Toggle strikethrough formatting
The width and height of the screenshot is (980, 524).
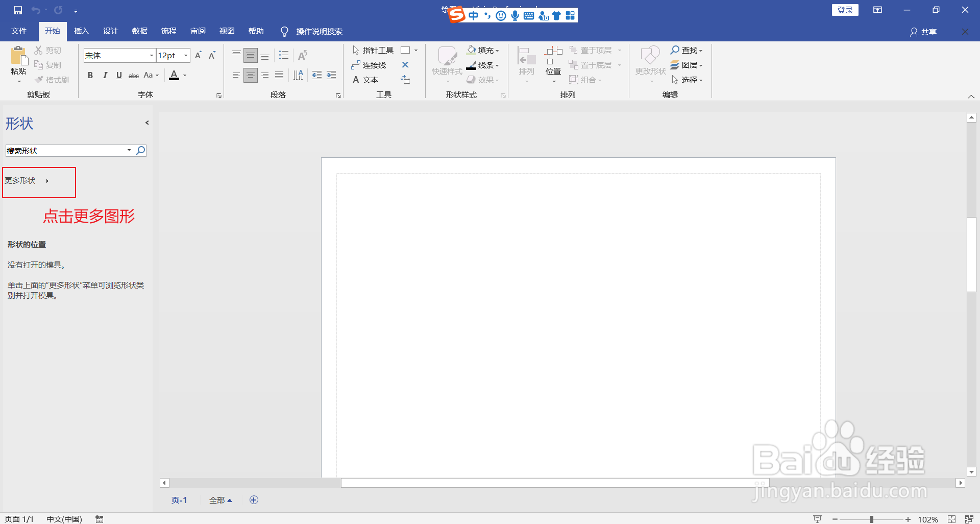pyautogui.click(x=134, y=76)
